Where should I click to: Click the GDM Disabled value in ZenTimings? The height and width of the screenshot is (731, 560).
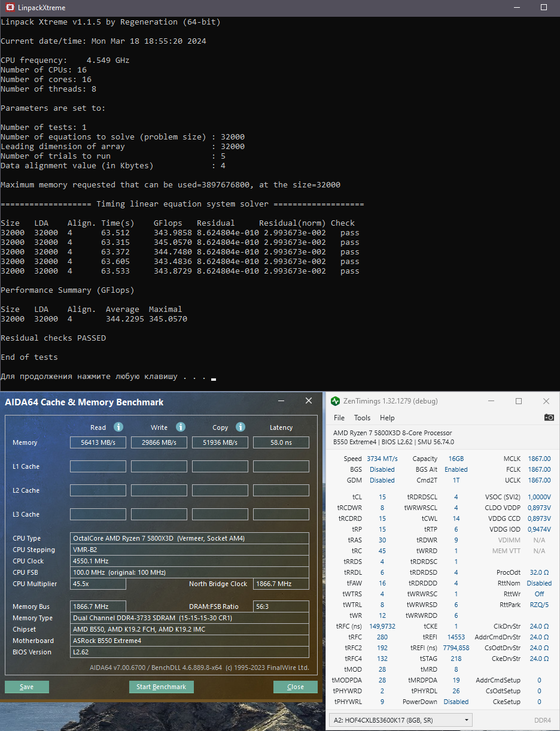[x=382, y=480]
